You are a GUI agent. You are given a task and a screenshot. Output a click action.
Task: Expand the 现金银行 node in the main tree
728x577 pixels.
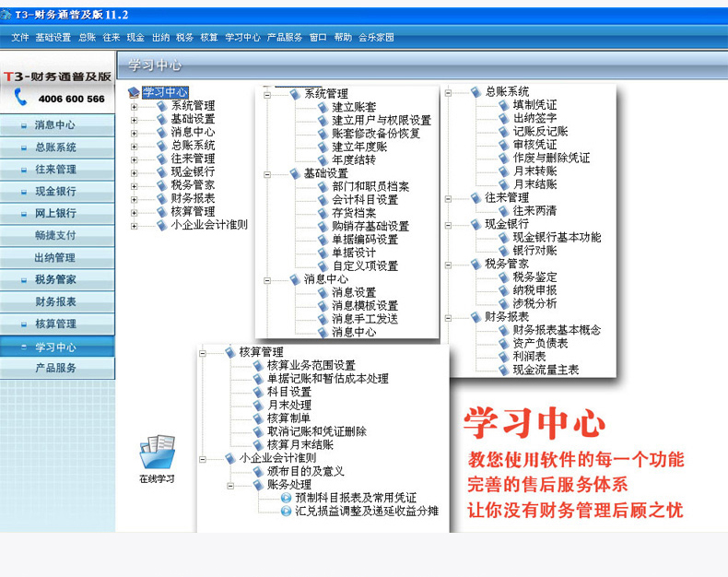(135, 173)
